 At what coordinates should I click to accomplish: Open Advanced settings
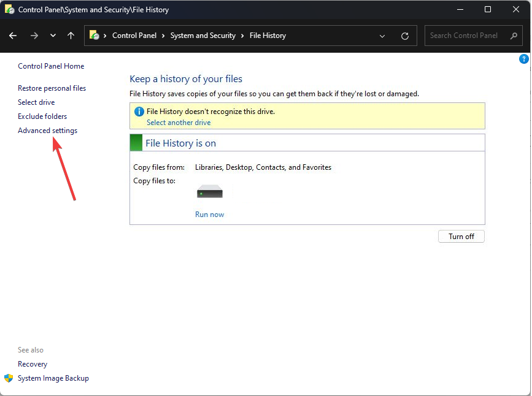pos(47,131)
